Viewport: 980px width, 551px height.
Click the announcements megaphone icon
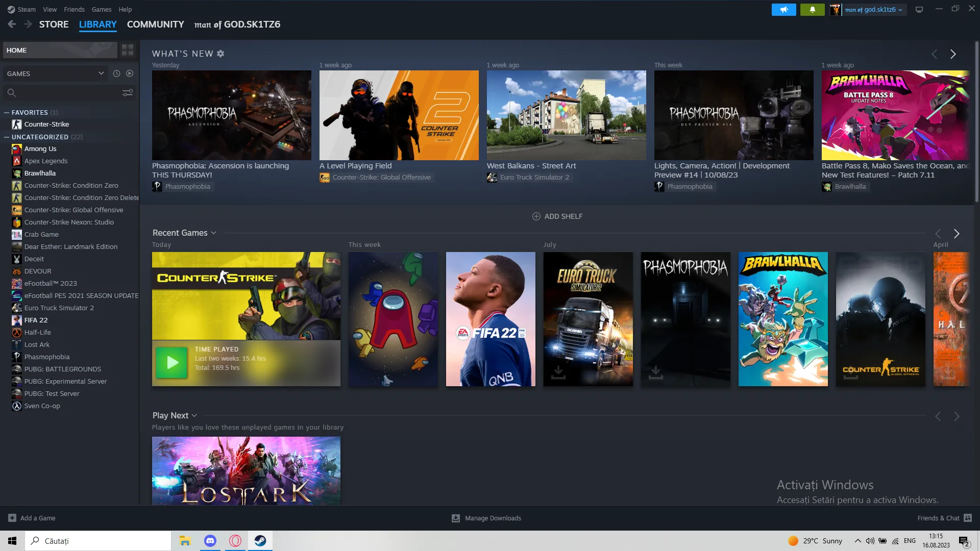tap(783, 10)
